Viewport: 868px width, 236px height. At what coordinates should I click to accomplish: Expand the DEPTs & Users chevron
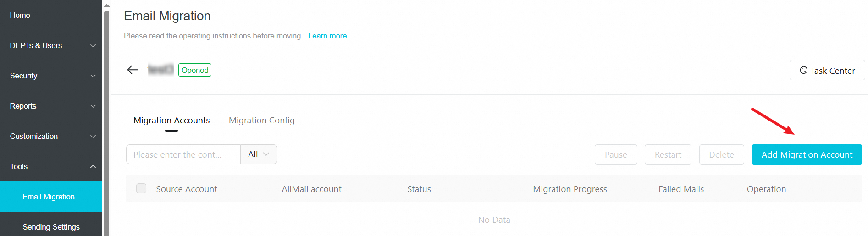pos(93,45)
